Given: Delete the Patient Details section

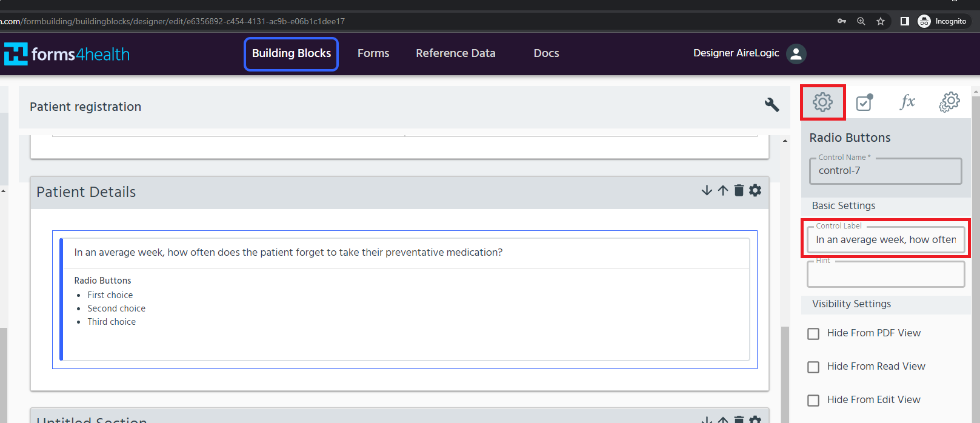Looking at the screenshot, I should (739, 190).
